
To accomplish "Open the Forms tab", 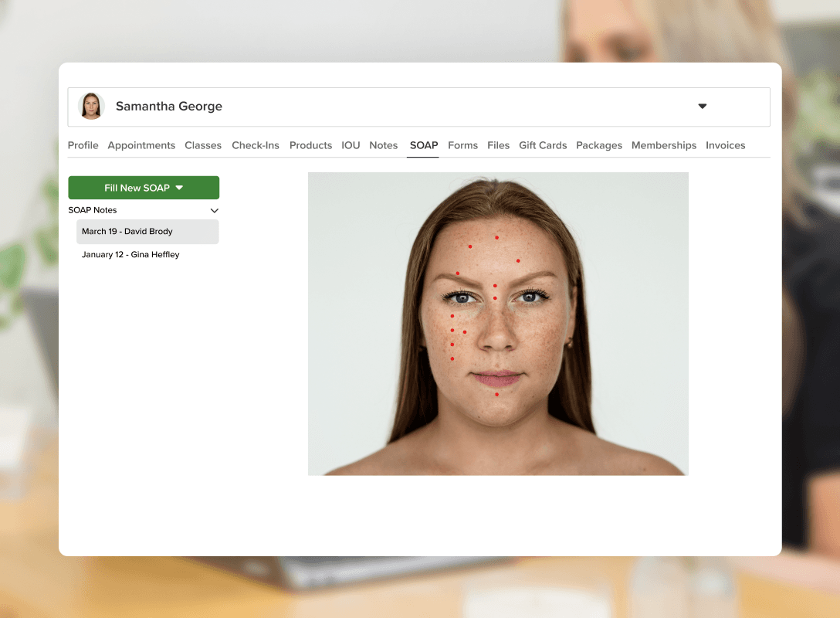I will (462, 145).
